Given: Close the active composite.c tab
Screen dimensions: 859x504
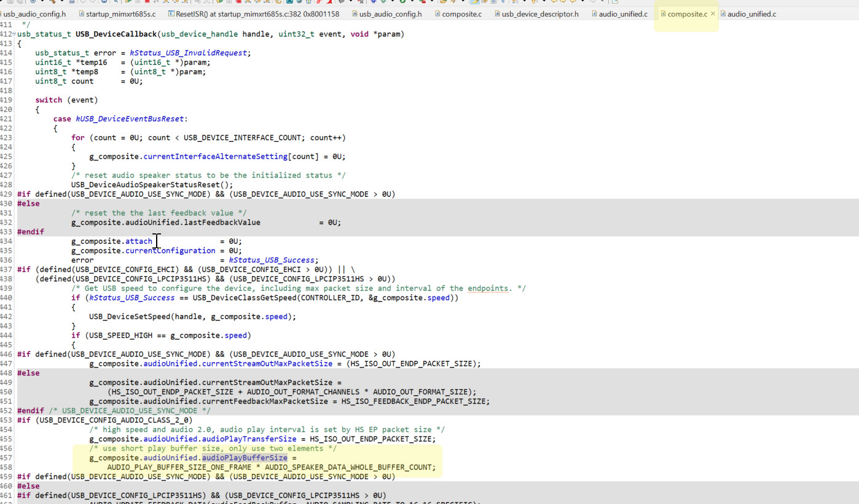Looking at the screenshot, I should click(712, 14).
